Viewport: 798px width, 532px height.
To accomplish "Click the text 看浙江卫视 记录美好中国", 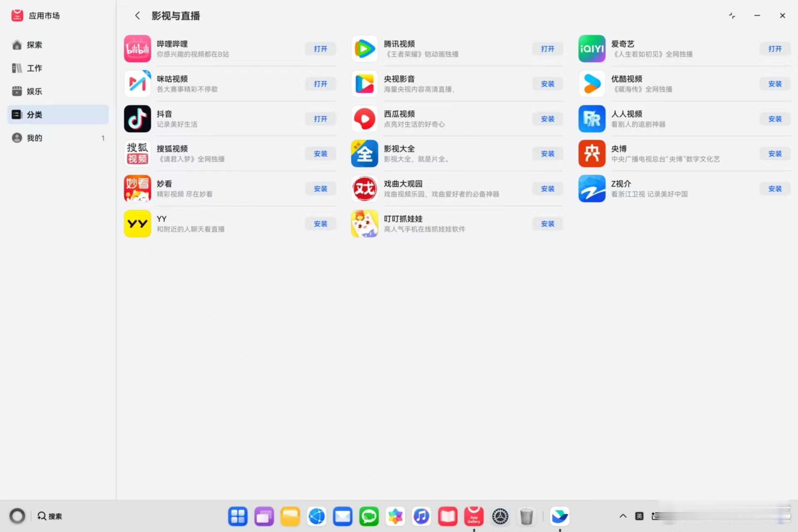I will [649, 194].
